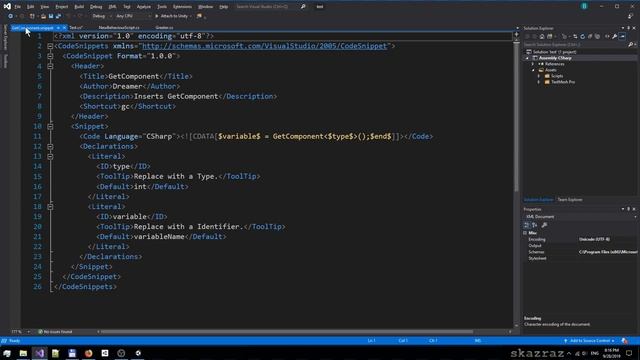The image size is (640, 360).
Task: Click the Home icon in Solution Explorer
Action: click(542, 36)
